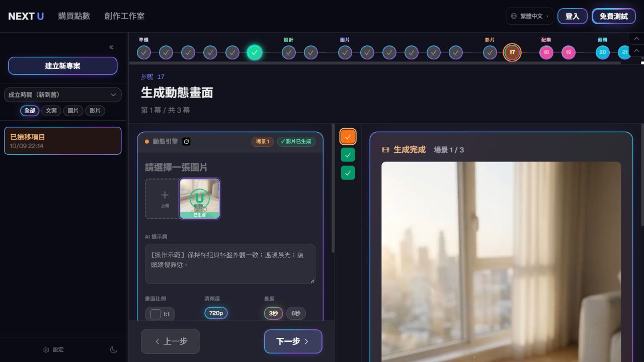This screenshot has width=644, height=362.
Task: Click the film icon beside 生成完成
Action: tap(386, 150)
